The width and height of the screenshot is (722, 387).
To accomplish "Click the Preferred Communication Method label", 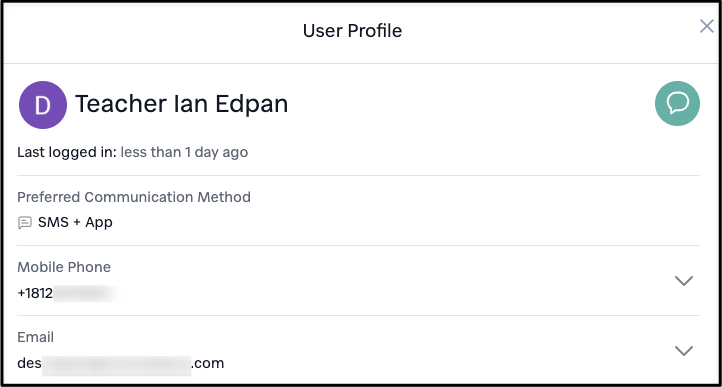I will pos(134,197).
